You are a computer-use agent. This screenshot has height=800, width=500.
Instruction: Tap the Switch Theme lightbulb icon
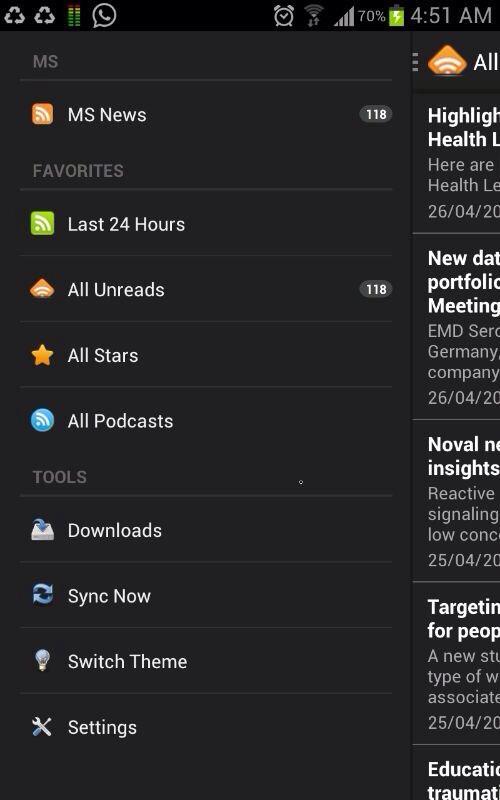(x=42, y=661)
